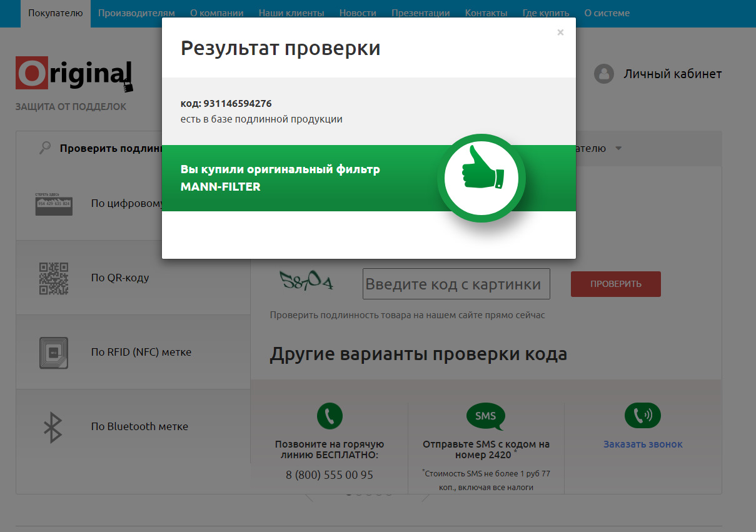Click the green thumbs-up icon

pyautogui.click(x=481, y=178)
